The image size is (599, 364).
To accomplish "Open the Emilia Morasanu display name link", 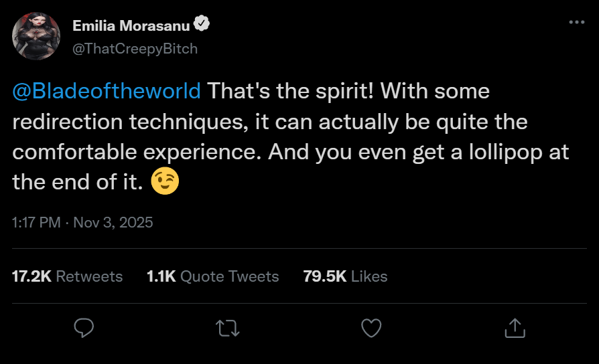I will [131, 26].
